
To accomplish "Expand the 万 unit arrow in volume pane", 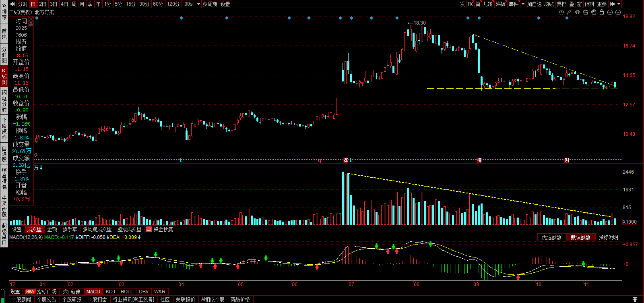I will point(41,168).
